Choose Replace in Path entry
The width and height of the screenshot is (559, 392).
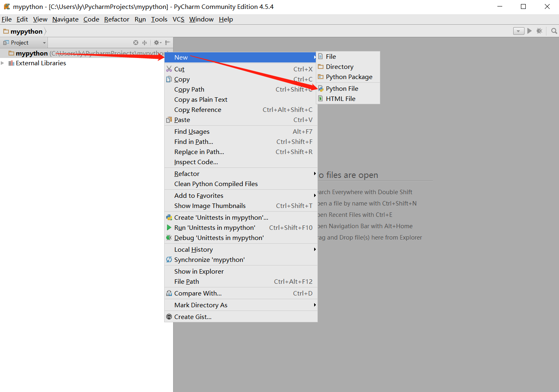coord(241,152)
